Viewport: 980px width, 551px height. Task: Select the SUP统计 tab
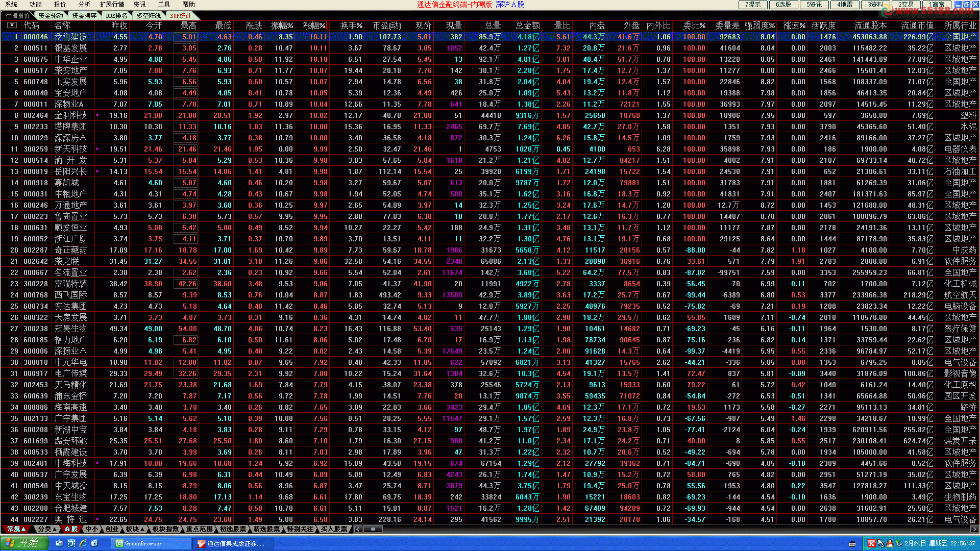pos(181,16)
